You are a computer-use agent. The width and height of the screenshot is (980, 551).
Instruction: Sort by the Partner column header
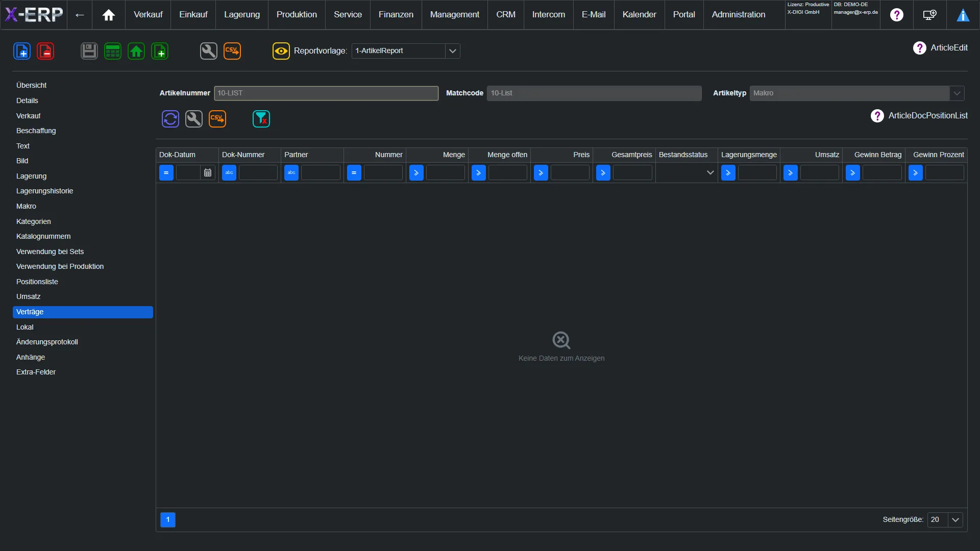(312, 155)
